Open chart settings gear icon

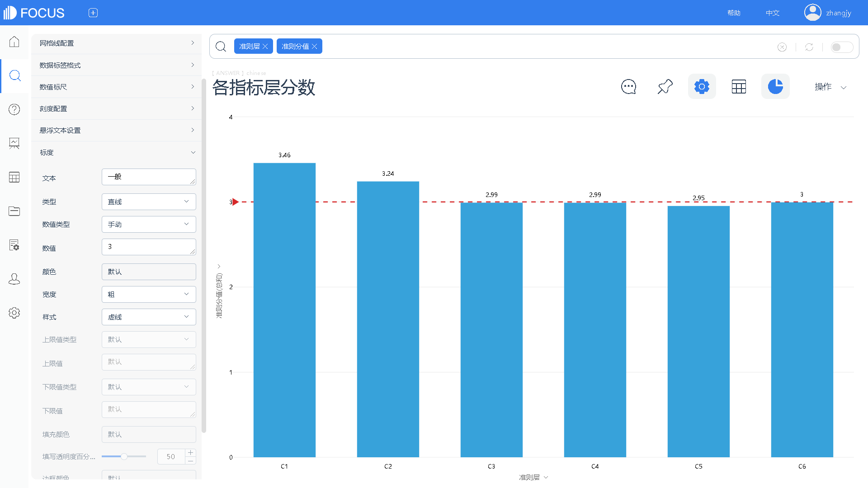[x=702, y=86]
